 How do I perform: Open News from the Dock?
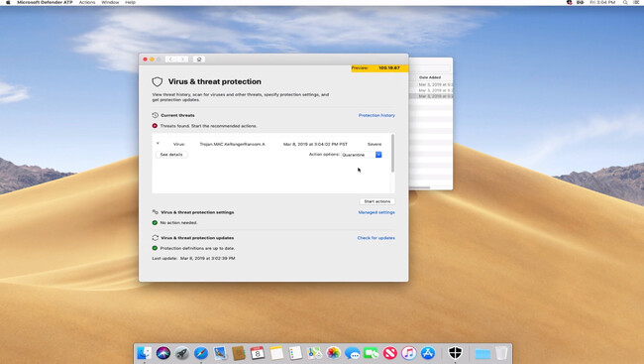(389, 353)
